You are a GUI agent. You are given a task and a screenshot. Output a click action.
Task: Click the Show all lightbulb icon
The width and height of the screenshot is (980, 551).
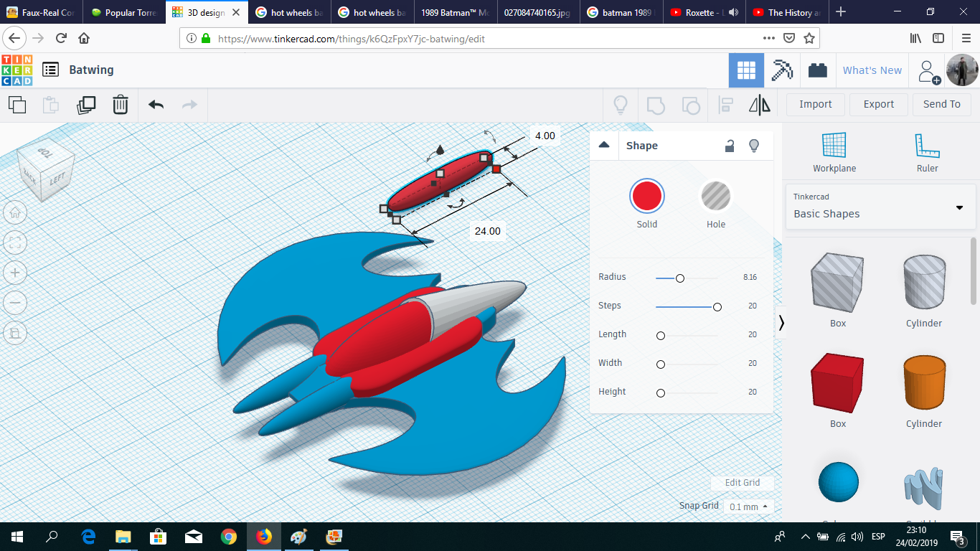click(x=621, y=105)
